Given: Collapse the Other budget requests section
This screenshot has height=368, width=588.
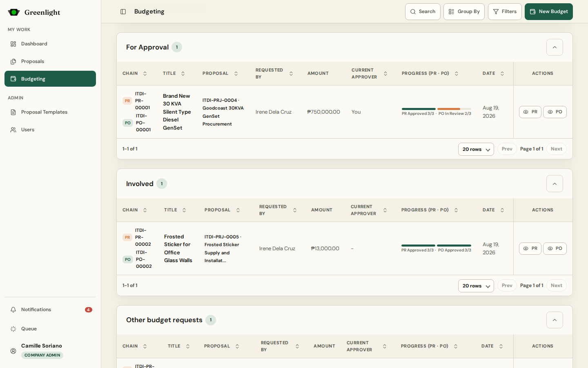Looking at the screenshot, I should coord(555,320).
